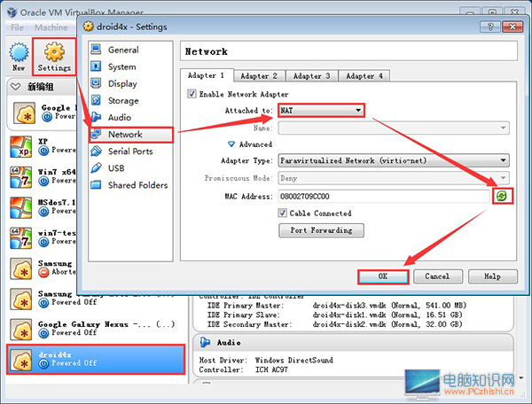Collapse the Advanced section arrow

point(232,144)
